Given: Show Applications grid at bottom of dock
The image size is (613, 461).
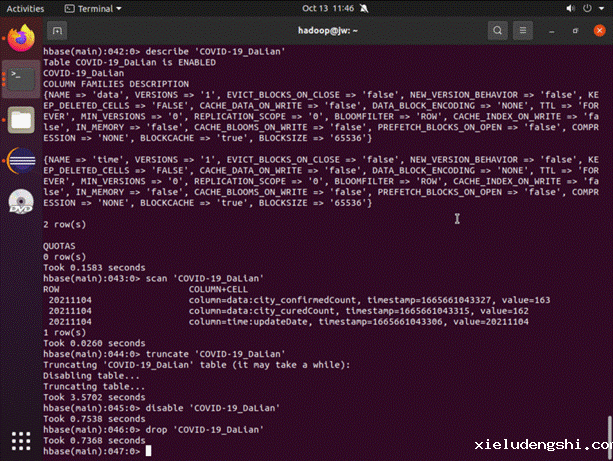Looking at the screenshot, I should pyautogui.click(x=19, y=441).
